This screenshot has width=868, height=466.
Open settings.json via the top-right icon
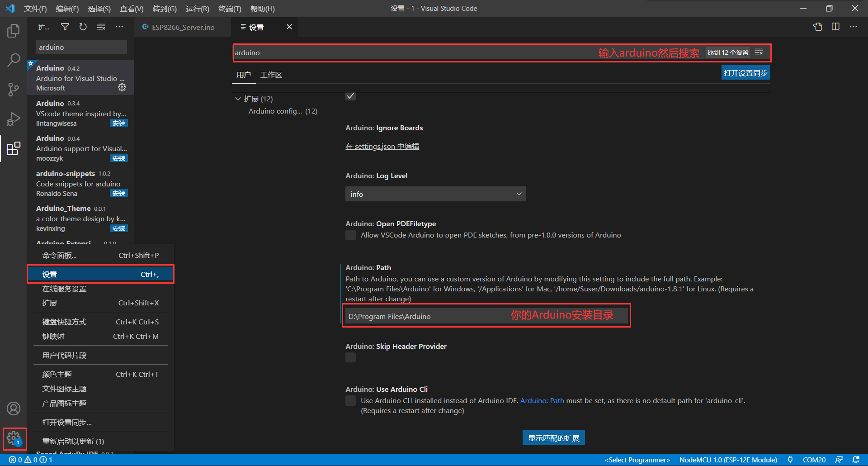tap(817, 27)
